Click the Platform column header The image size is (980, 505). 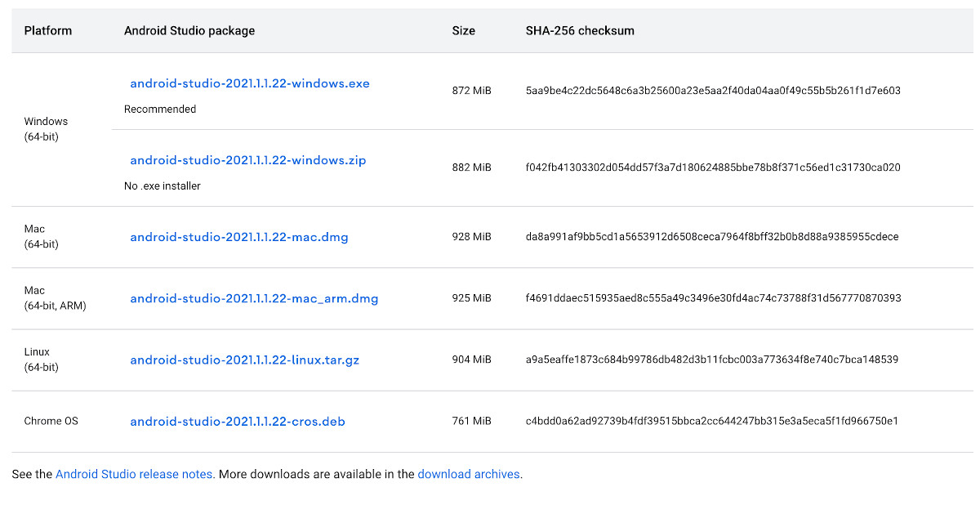48,31
